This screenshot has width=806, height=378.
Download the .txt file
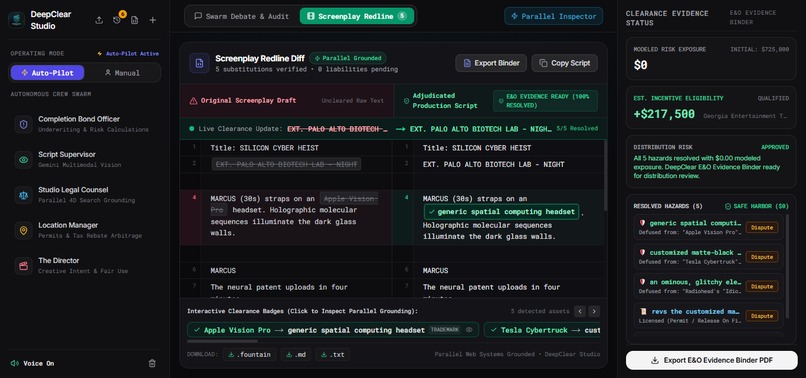pyautogui.click(x=333, y=354)
